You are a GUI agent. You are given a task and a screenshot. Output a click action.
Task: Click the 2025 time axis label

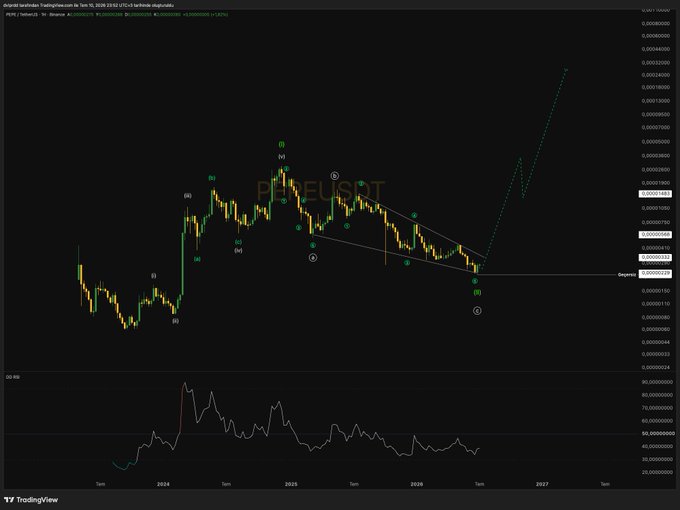[291, 484]
